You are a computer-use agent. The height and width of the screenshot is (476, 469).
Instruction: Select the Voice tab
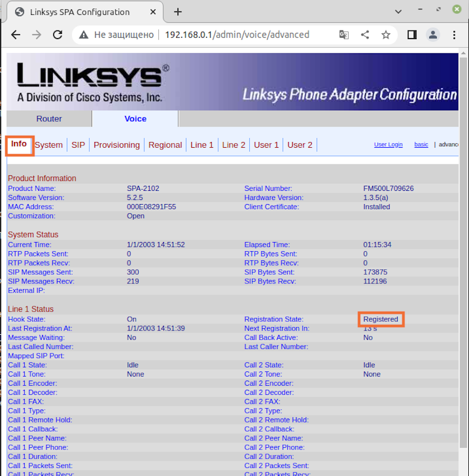pos(135,118)
